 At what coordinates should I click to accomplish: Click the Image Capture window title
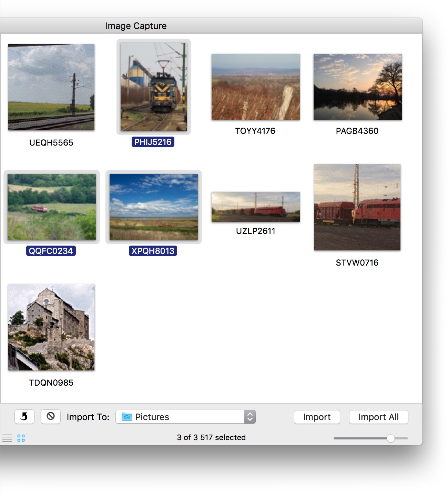pos(136,26)
